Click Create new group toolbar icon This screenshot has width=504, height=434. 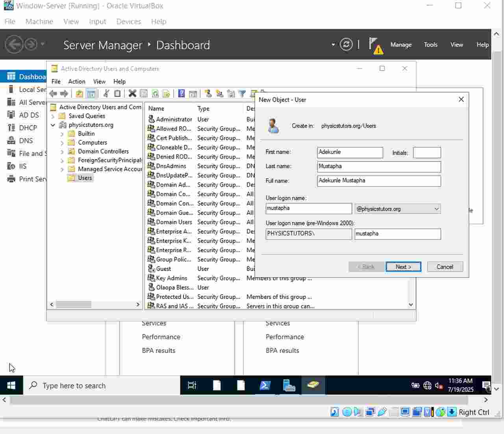click(219, 93)
